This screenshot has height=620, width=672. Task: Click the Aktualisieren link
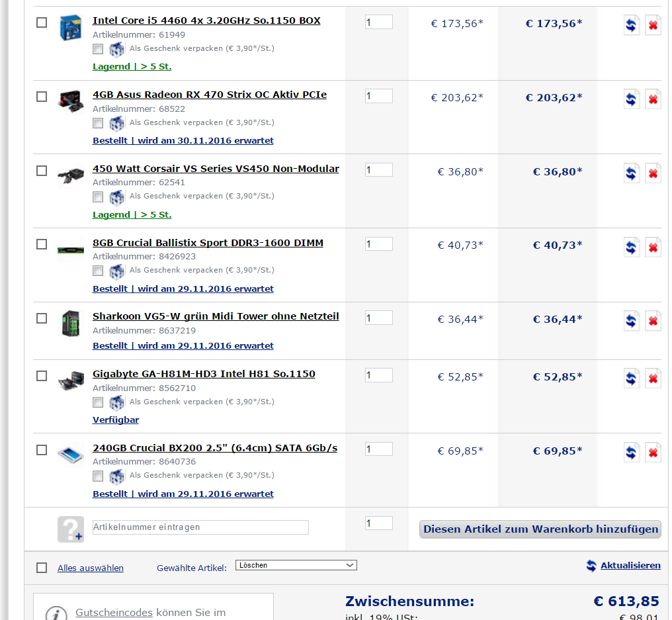pos(630,566)
